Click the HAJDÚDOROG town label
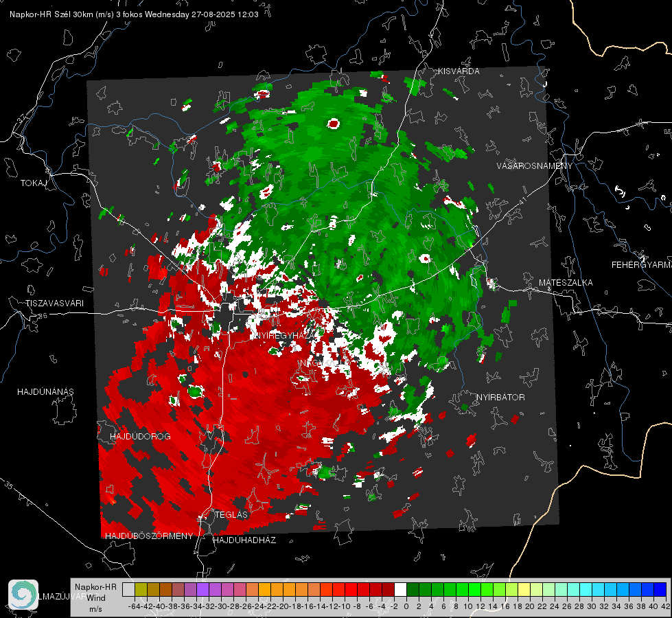 140,436
